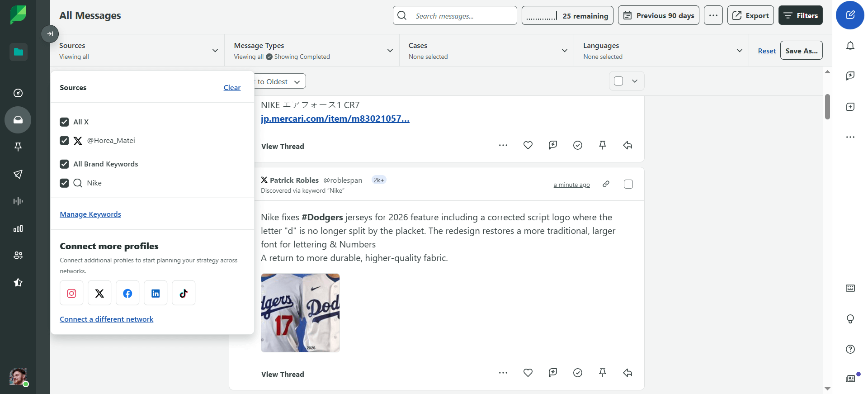The height and width of the screenshot is (394, 868).
Task: Open the Dodgers jersey image thumbnail
Action: coord(300,313)
